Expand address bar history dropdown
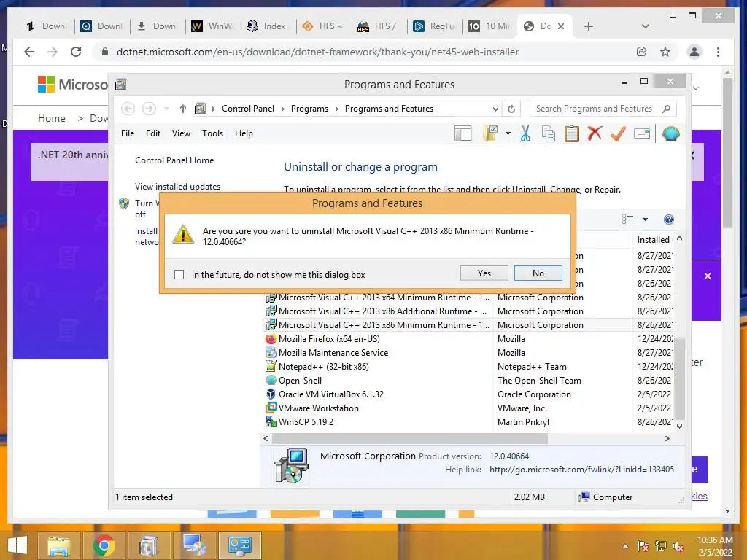 pos(495,109)
